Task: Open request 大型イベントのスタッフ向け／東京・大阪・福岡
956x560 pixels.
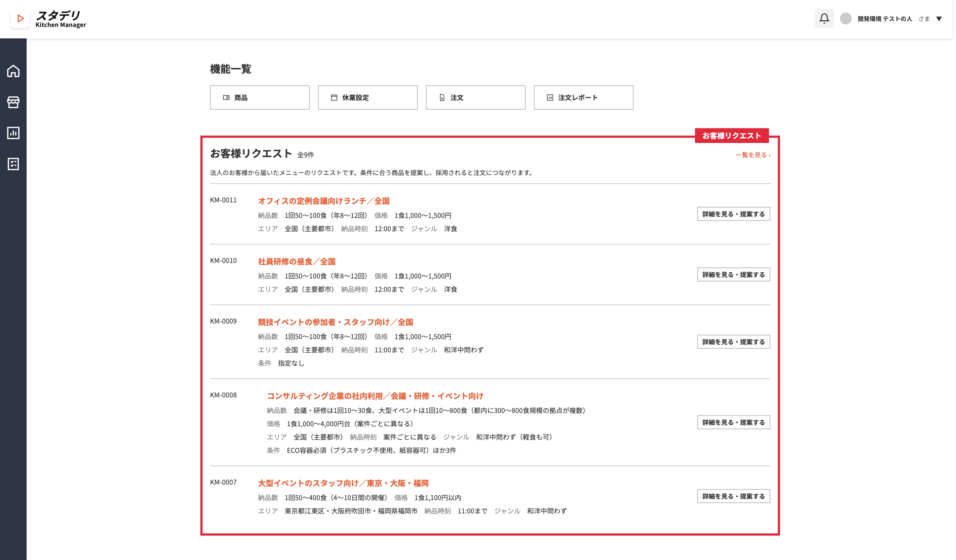Action: click(x=343, y=484)
